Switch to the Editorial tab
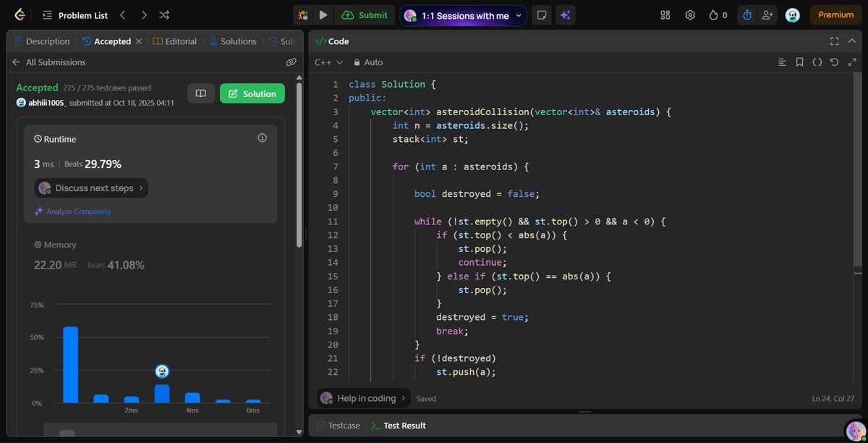Viewport: 868px width, 443px height. pos(175,41)
